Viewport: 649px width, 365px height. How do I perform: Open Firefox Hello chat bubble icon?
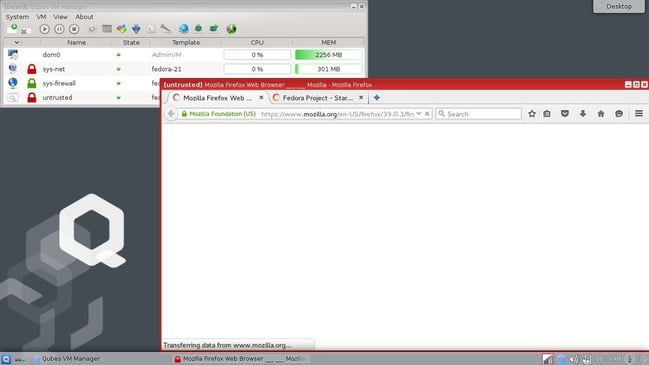click(619, 113)
